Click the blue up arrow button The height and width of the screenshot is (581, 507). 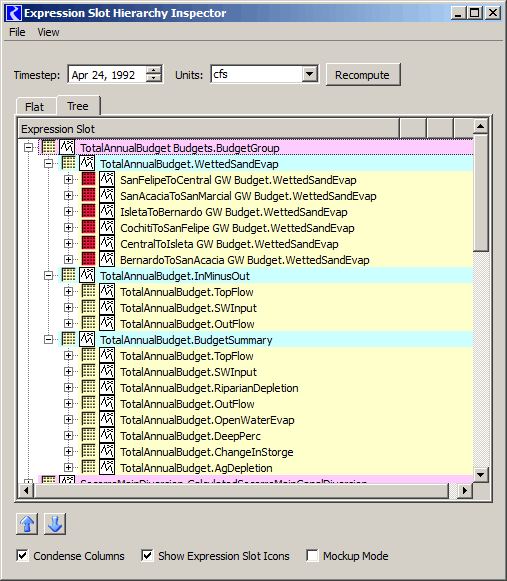[27, 524]
